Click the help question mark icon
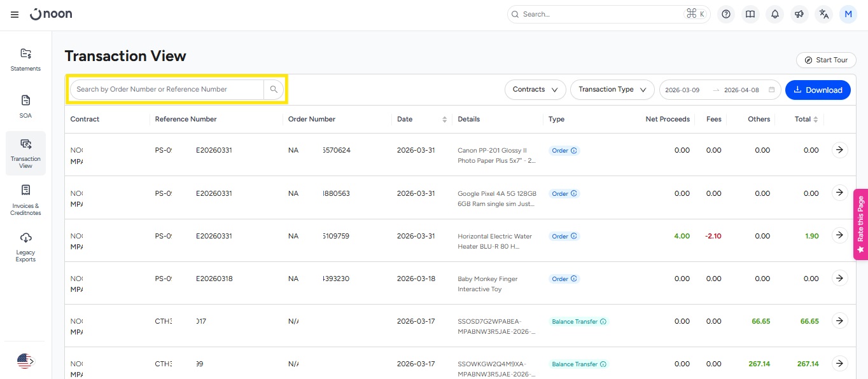This screenshot has height=379, width=868. tap(726, 14)
